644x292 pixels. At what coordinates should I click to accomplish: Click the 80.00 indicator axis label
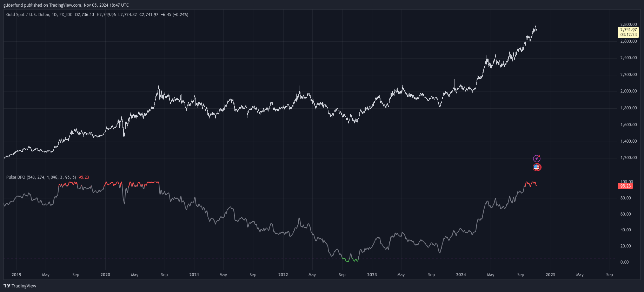[x=625, y=198]
